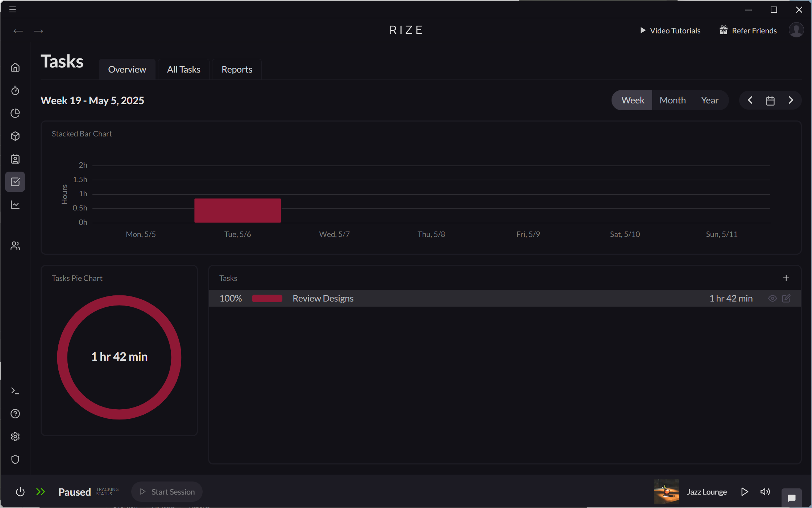Open the pie chart reports sidebar icon
Image resolution: width=812 pixels, height=508 pixels.
point(15,113)
